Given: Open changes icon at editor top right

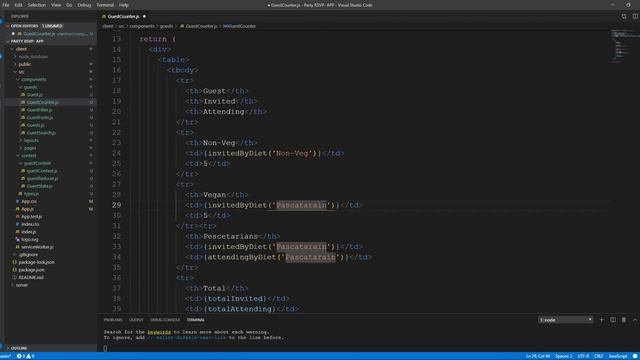Looking at the screenshot, I should pyautogui.click(x=624, y=16).
